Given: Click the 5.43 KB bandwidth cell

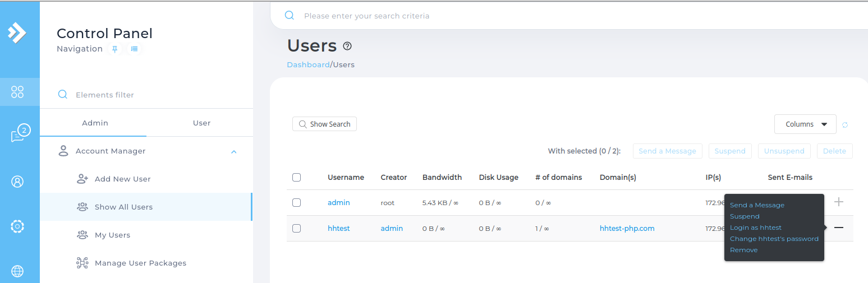Looking at the screenshot, I should (x=440, y=202).
